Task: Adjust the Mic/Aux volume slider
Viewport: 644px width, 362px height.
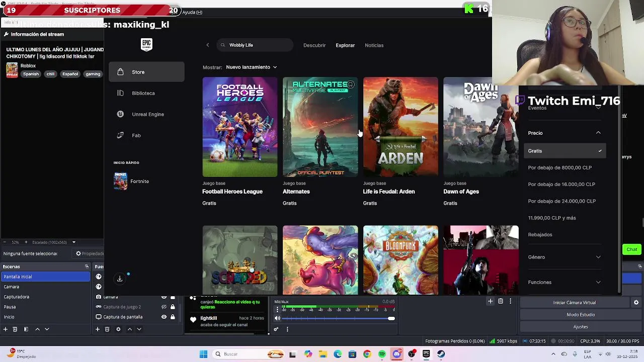Action: (x=338, y=318)
